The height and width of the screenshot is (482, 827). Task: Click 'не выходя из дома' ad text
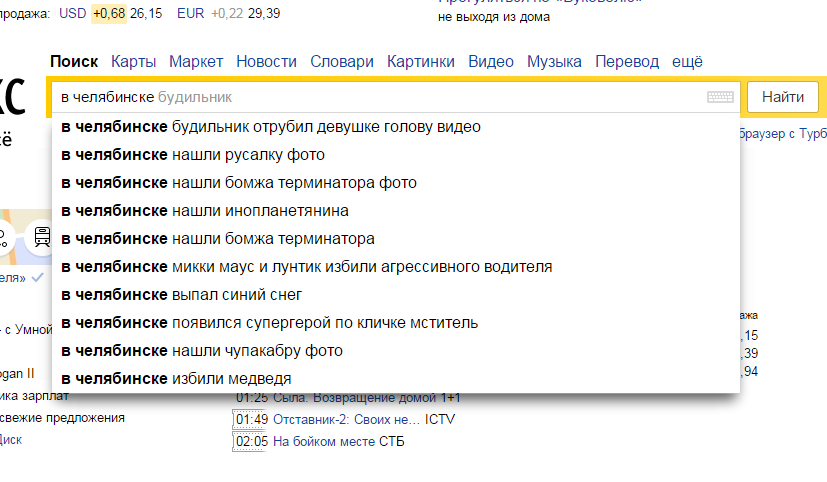tap(494, 17)
